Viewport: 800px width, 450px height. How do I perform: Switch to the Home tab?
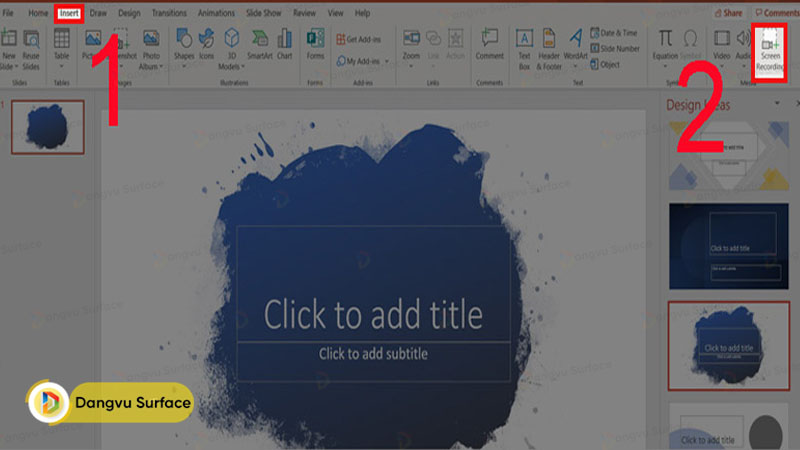(38, 13)
